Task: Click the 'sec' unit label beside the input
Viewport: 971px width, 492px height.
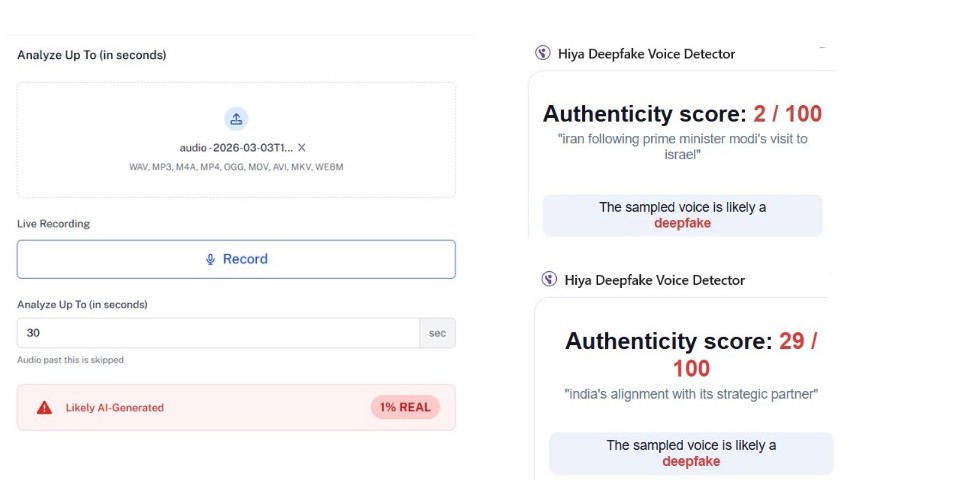Action: pos(437,333)
